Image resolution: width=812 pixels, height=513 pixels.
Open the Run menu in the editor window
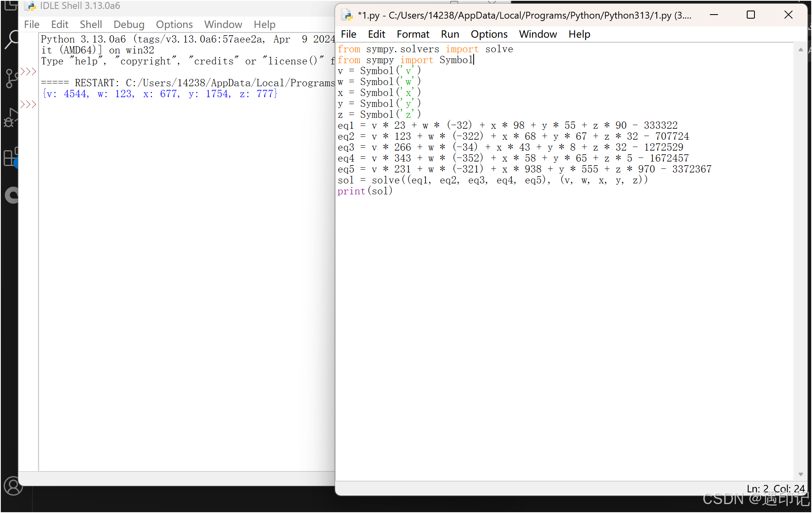coord(450,34)
